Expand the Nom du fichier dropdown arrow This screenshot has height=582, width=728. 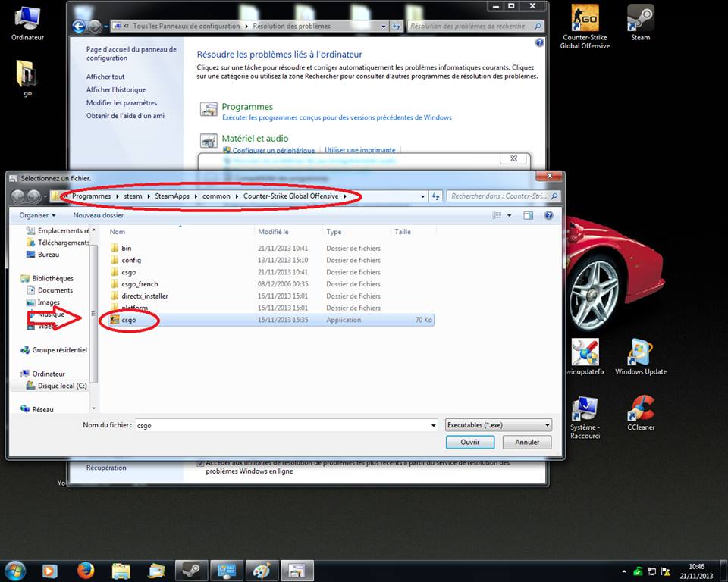pos(433,425)
